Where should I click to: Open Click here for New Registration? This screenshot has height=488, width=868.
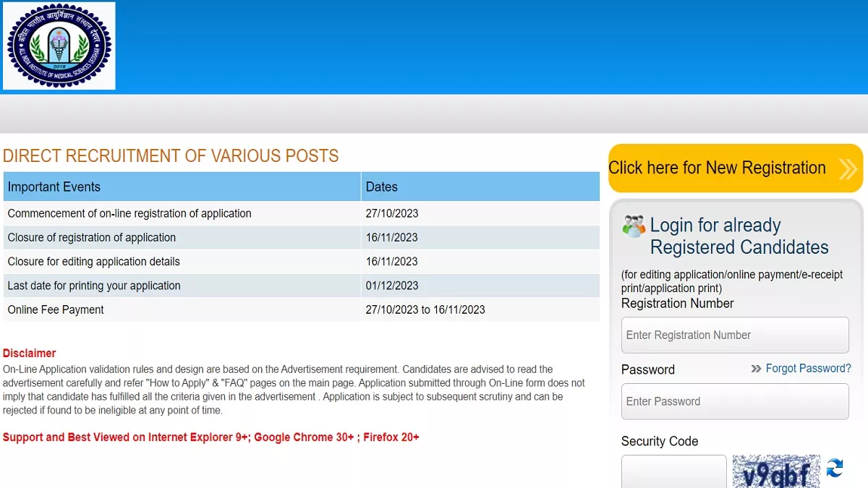[718, 168]
